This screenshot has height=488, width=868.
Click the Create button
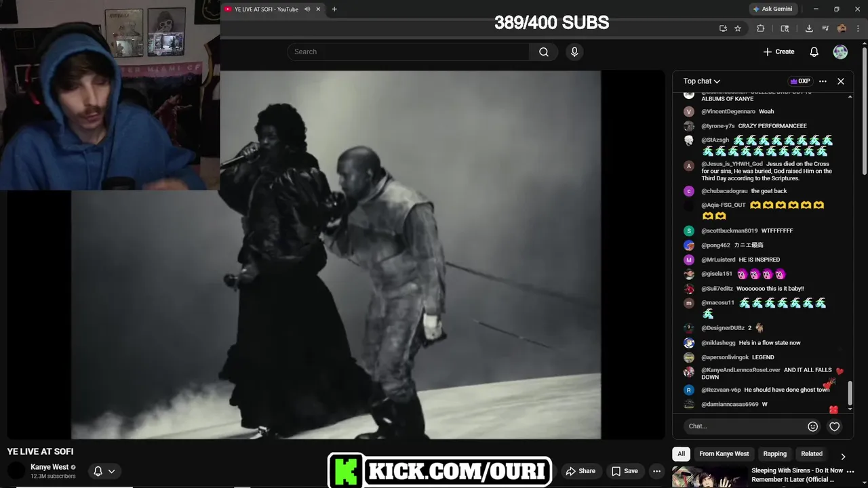pos(778,52)
